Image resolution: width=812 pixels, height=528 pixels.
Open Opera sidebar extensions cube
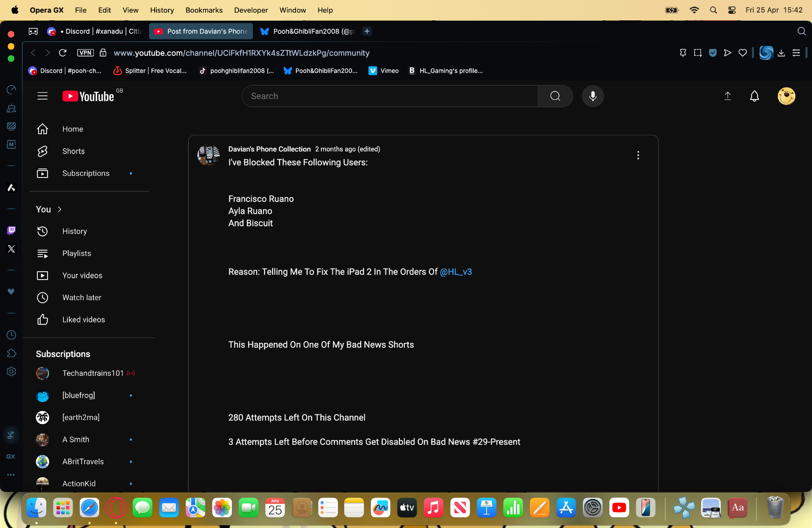(11, 353)
